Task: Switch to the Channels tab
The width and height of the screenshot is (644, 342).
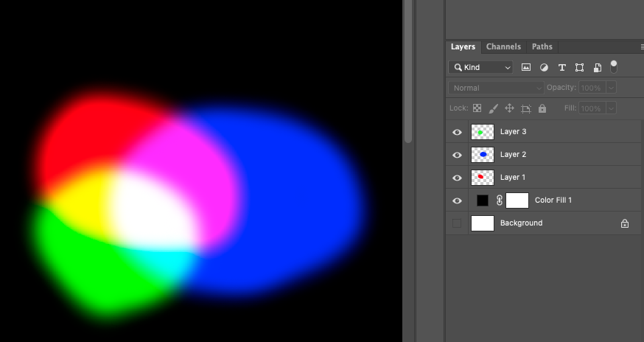Action: point(503,46)
